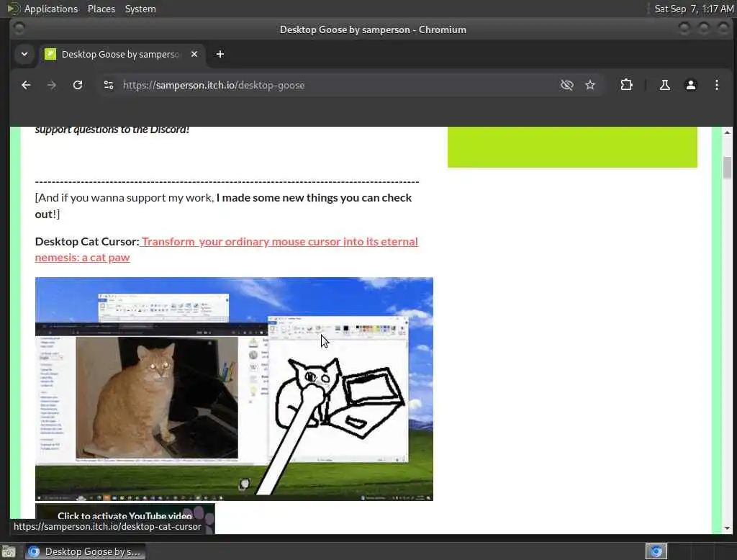This screenshot has height=560, width=737.
Task: Click the crossed-out eye tracking icon
Action: click(567, 85)
